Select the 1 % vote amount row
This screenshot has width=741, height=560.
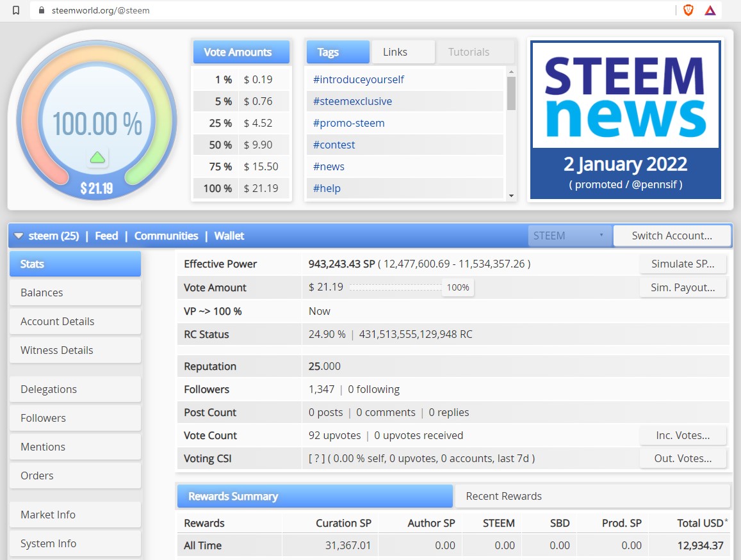click(x=241, y=79)
